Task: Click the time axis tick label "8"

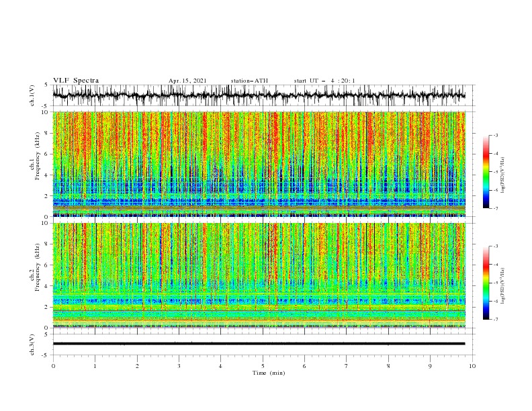Action: pyautogui.click(x=388, y=366)
